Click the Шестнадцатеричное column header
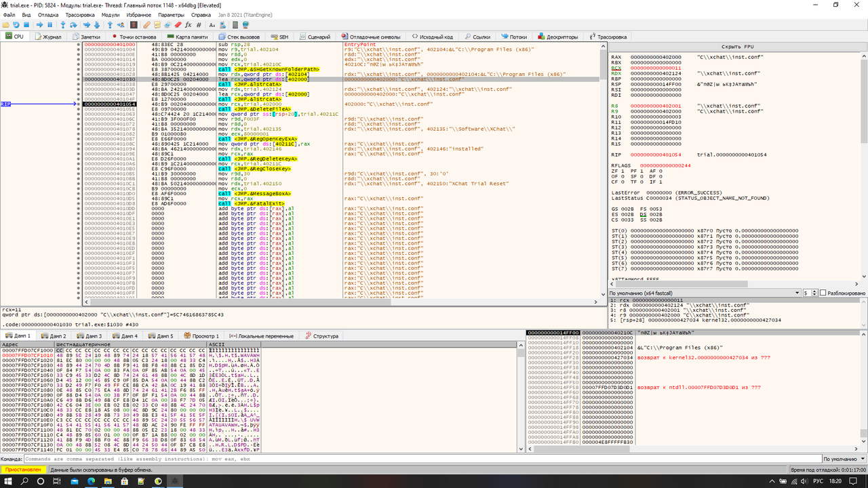This screenshot has height=488, width=868. pyautogui.click(x=131, y=344)
